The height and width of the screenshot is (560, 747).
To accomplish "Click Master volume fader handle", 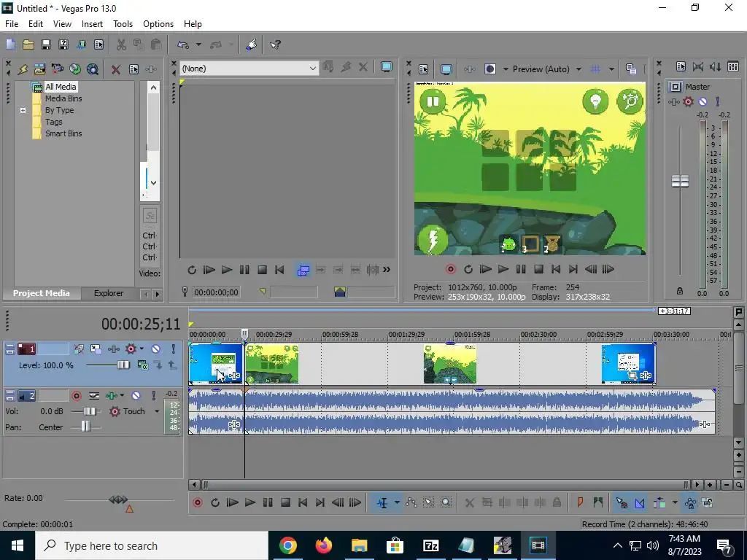I will [680, 181].
